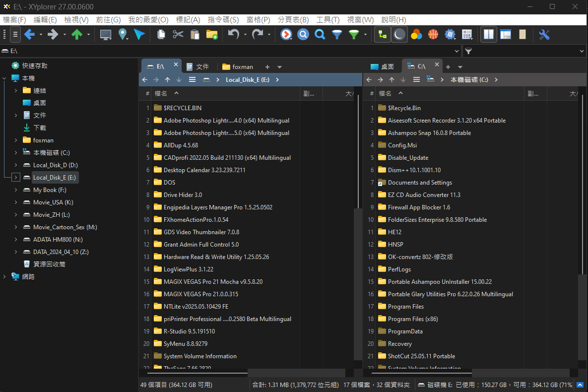
Task: Open the address bar E:\ dropdown arrow
Action: coord(457,51)
